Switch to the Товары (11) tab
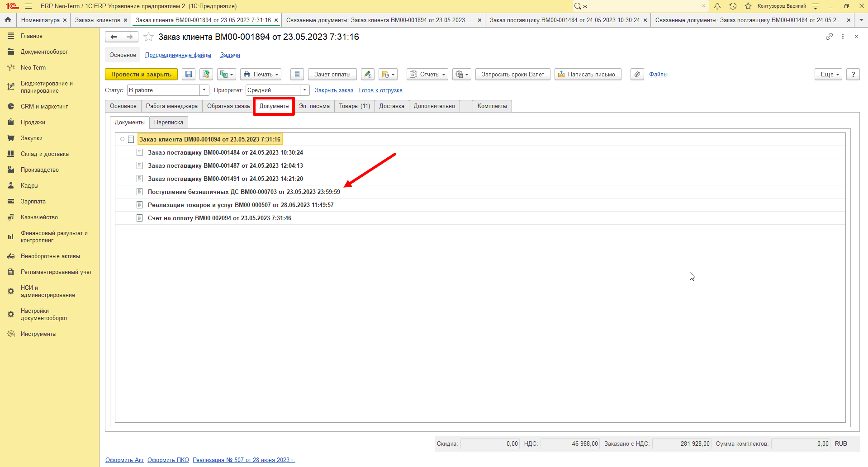868x467 pixels. pyautogui.click(x=355, y=106)
